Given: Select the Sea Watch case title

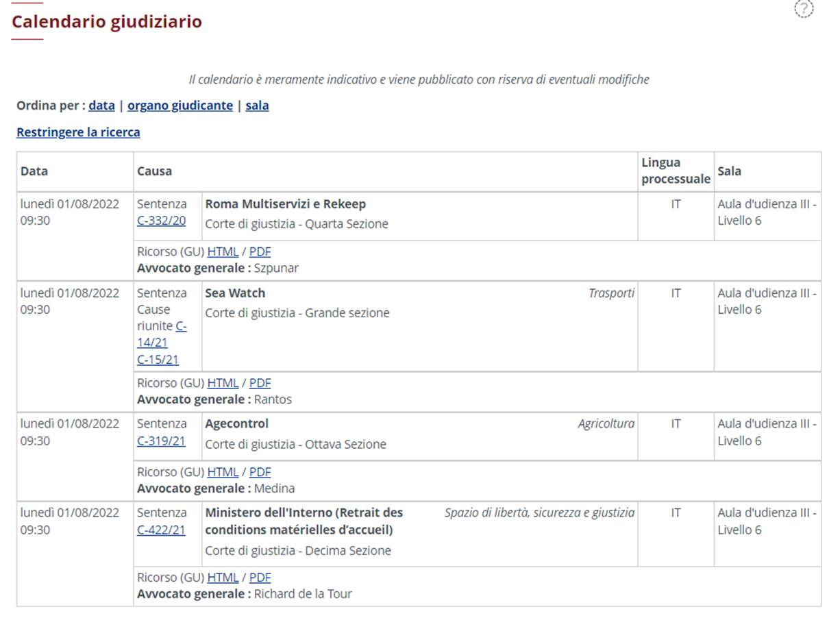Looking at the screenshot, I should [x=235, y=293].
